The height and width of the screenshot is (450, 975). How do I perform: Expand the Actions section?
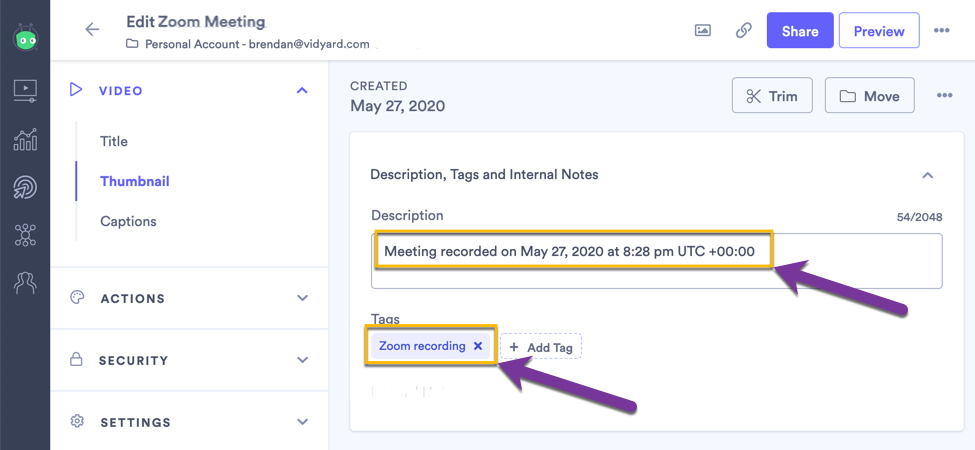click(302, 298)
